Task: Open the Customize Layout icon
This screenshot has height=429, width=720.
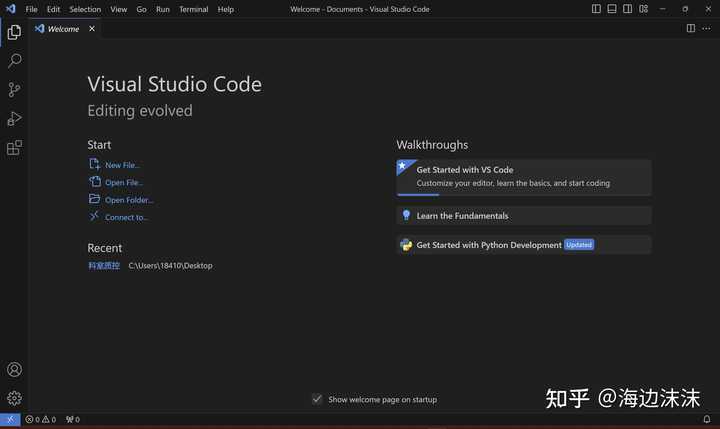Action: pos(643,9)
